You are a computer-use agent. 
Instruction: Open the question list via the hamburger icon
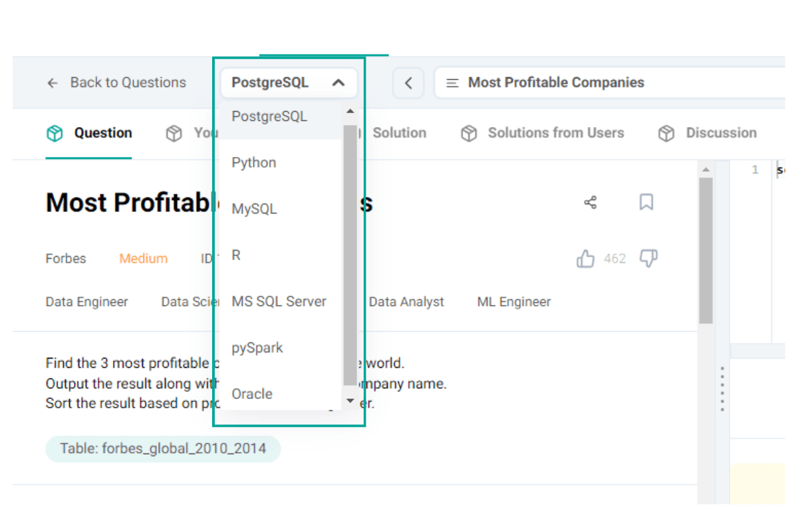coord(452,82)
